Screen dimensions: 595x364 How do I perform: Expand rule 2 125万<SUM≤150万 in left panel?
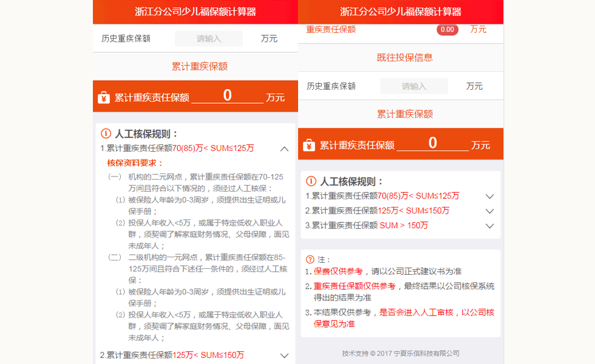pos(284,356)
